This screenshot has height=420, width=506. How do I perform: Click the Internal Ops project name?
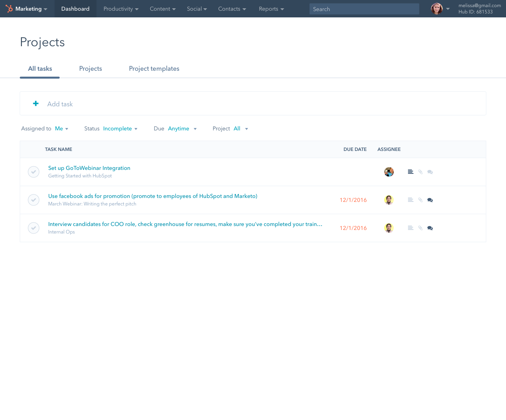point(61,232)
